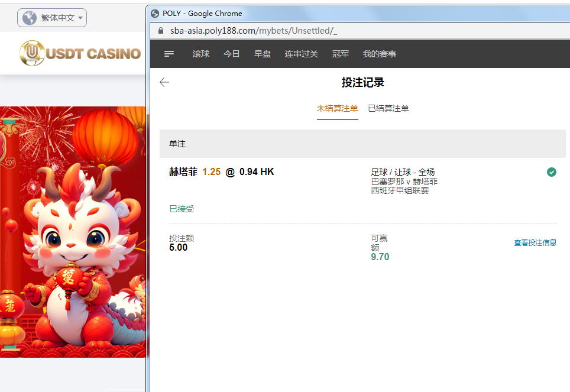Screen dimensions: 570x392
Task: Open the 连串过关 menu item
Action: pyautogui.click(x=302, y=54)
